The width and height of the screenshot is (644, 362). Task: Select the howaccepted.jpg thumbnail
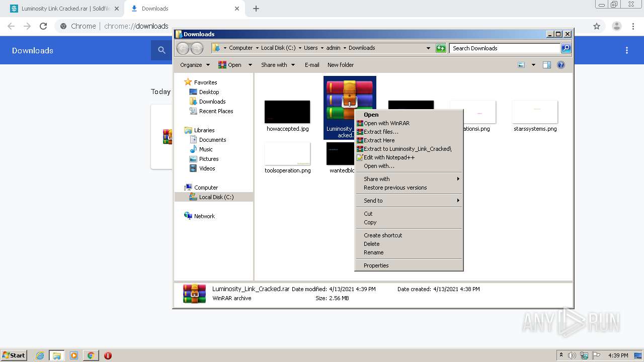click(287, 112)
